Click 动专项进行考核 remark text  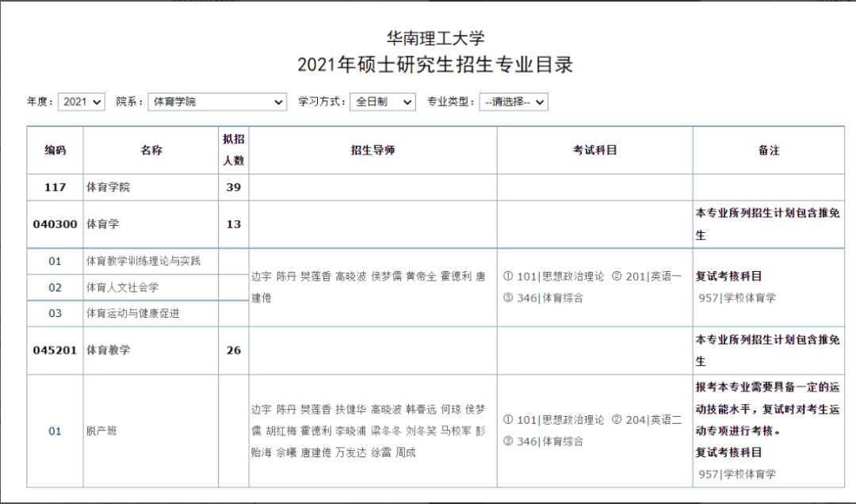(738, 431)
